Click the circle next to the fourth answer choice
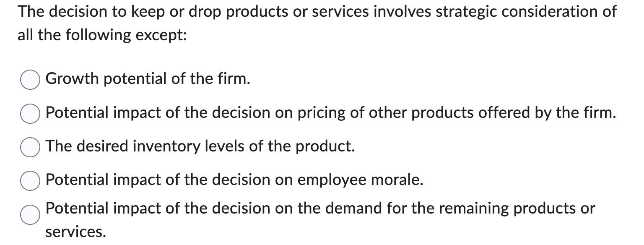This screenshot has width=644, height=245. (29, 180)
